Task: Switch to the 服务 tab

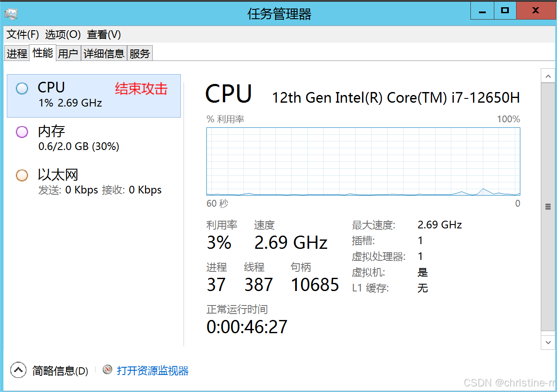Action: click(140, 54)
